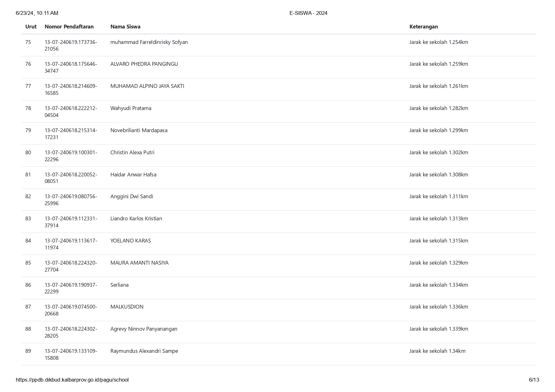This screenshot has height=392, width=555.
Task: Click the 6/13 page number
Action: 534,380
